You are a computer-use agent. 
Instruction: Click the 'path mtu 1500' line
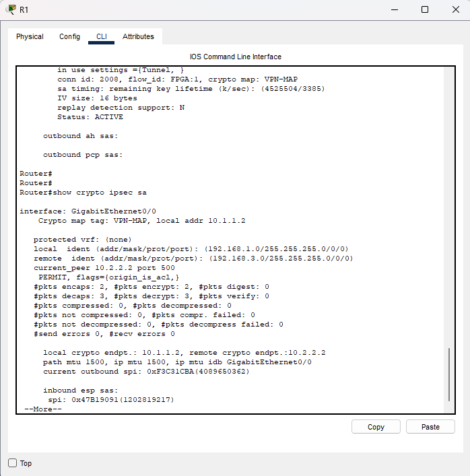click(177, 362)
